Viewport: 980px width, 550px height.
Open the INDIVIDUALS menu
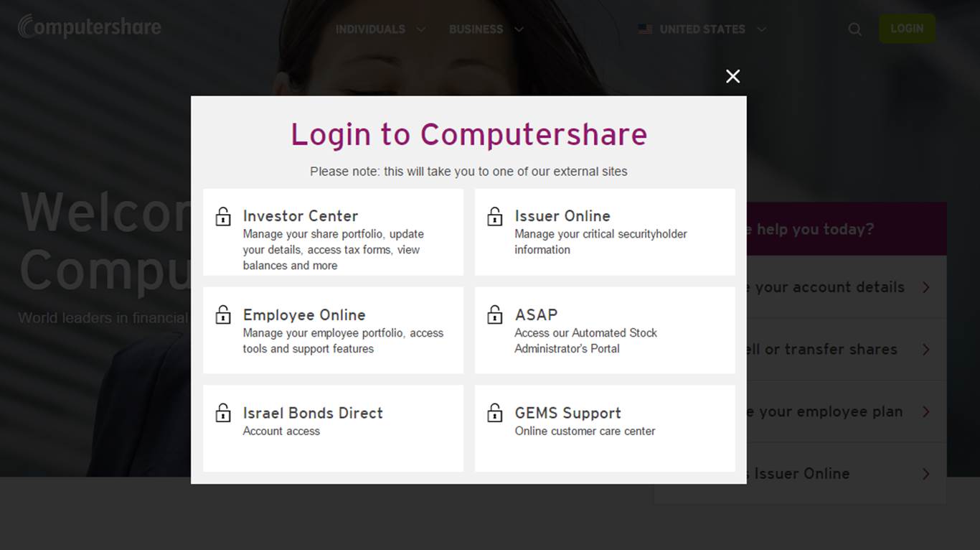[370, 29]
